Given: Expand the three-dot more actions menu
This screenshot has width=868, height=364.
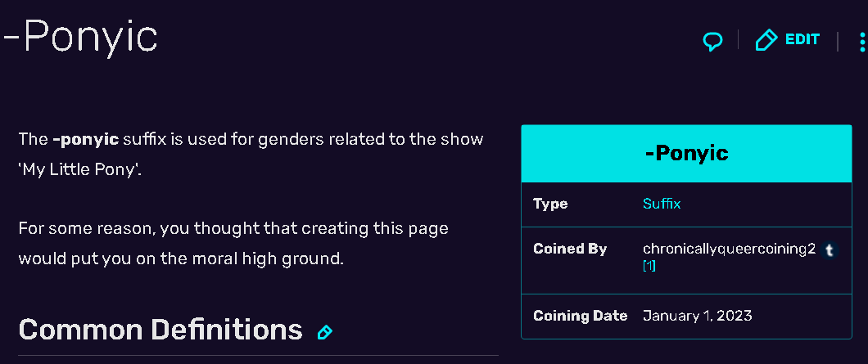Looking at the screenshot, I should pyautogui.click(x=861, y=42).
